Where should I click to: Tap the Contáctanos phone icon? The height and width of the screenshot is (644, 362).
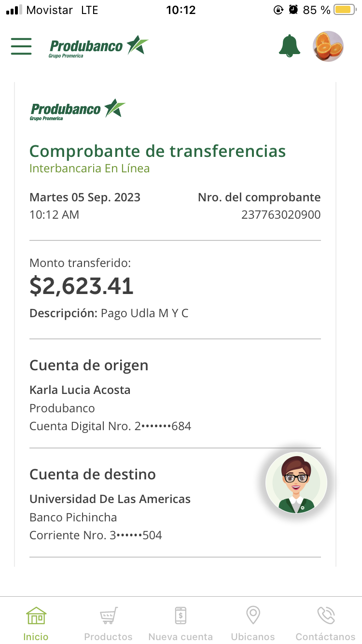326,616
